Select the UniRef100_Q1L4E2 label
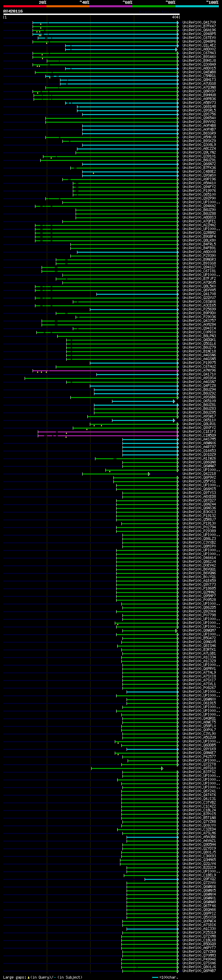Viewport: 222px width, 980px height. (199, 45)
